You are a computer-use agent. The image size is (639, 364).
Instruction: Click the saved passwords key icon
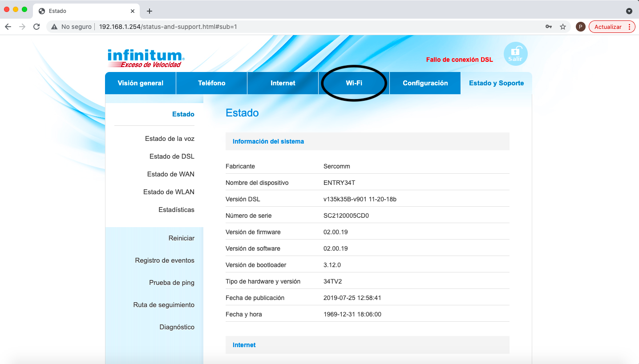tap(549, 27)
